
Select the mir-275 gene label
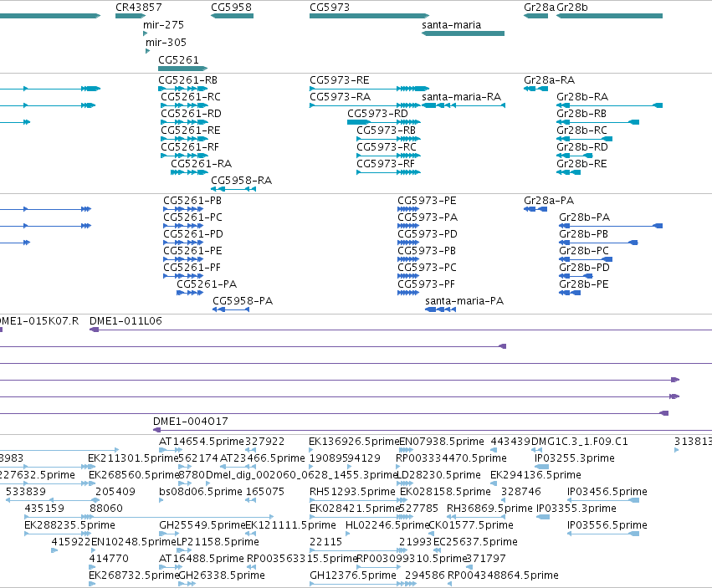tap(163, 25)
